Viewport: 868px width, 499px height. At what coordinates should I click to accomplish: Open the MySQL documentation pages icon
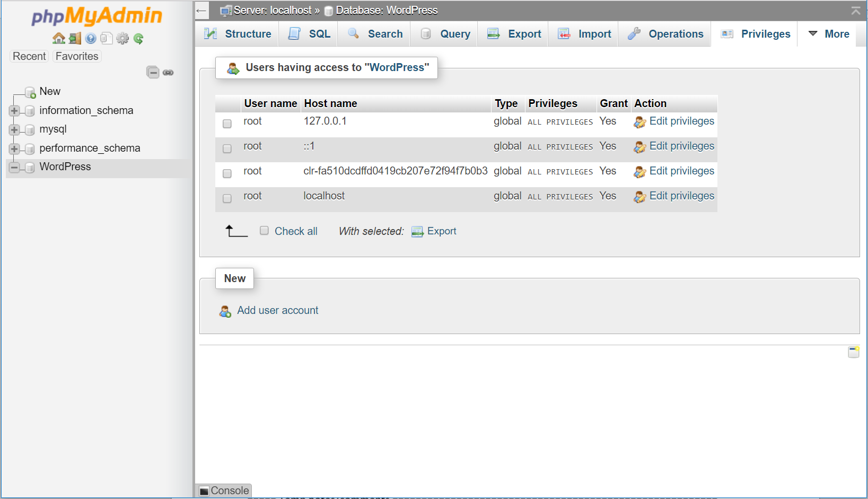tap(107, 38)
